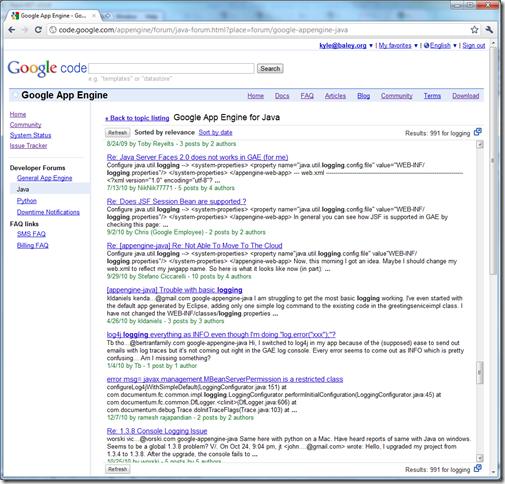Viewport: 505px width, 484px height.
Task: Open the Terms header link
Action: [x=432, y=96]
